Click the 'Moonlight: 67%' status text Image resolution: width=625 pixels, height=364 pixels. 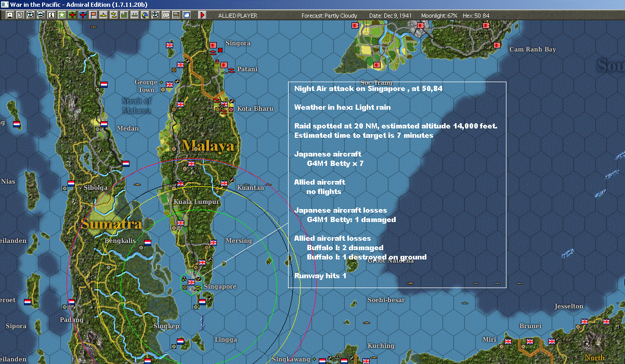point(439,16)
